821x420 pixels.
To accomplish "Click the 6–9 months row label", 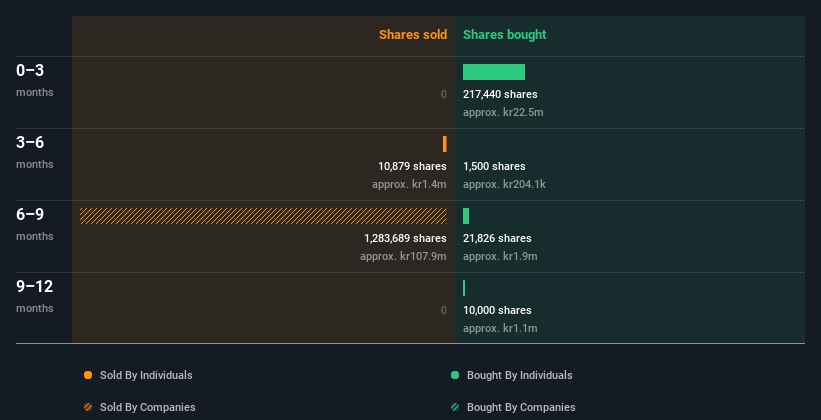I will 35,224.
